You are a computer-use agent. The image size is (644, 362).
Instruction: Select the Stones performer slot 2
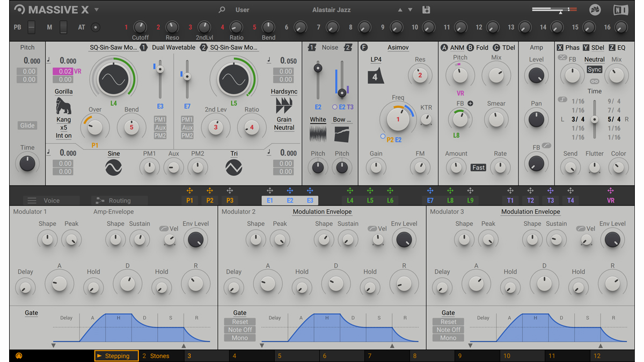[162, 356]
